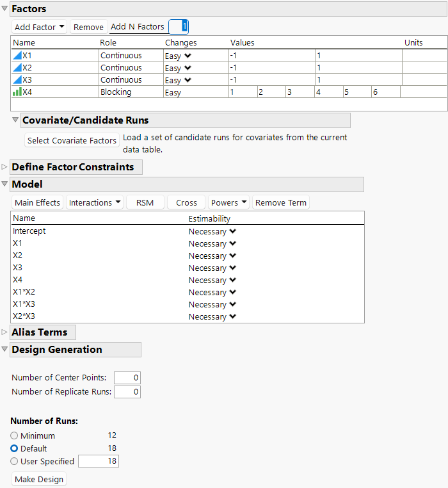
Task: Expand the Define Factor Constraints section
Action: [x=5, y=167]
